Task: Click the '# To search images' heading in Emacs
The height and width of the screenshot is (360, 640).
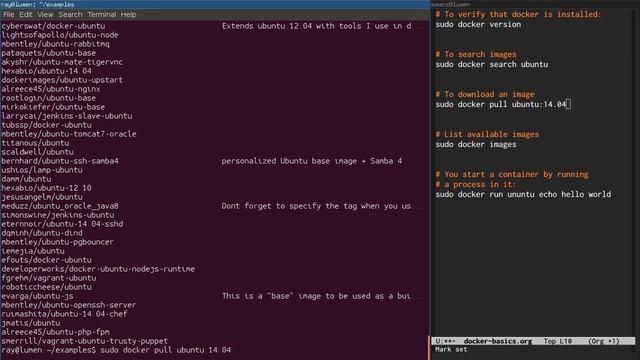Action: tap(476, 54)
